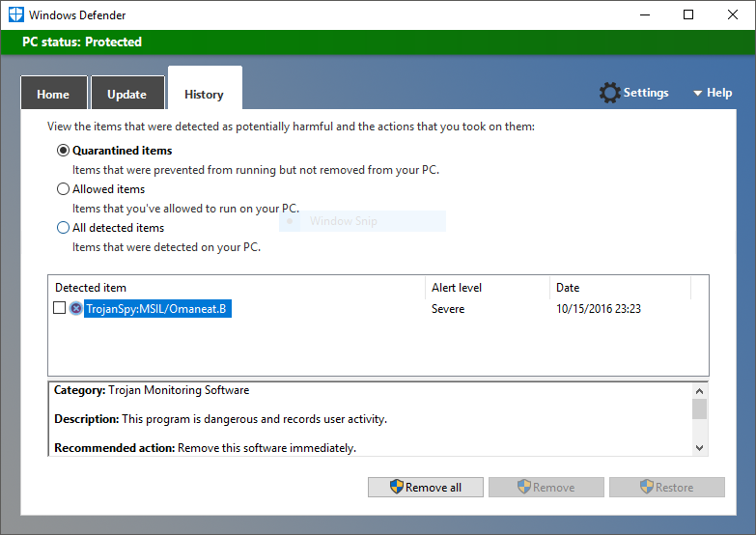Choose the All detected items option

pos(64,228)
